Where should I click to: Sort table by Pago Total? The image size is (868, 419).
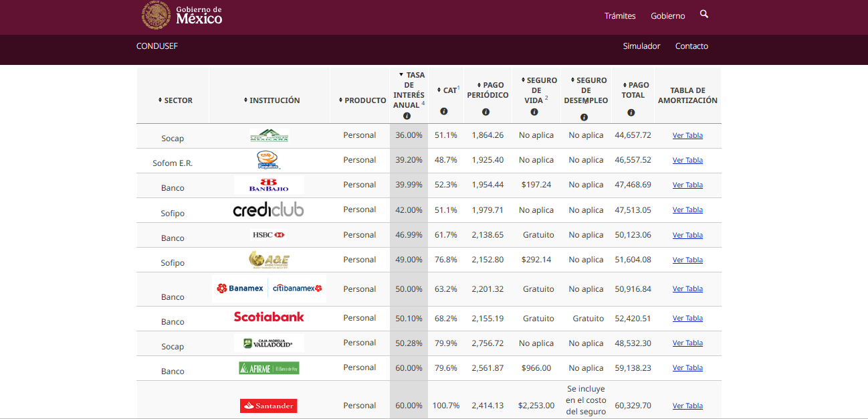633,90
